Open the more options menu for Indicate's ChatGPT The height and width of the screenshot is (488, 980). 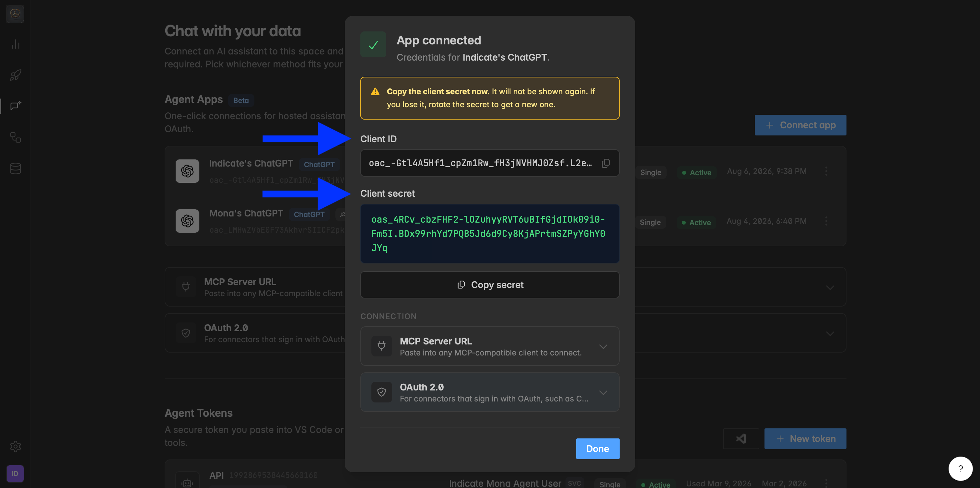[x=826, y=171]
